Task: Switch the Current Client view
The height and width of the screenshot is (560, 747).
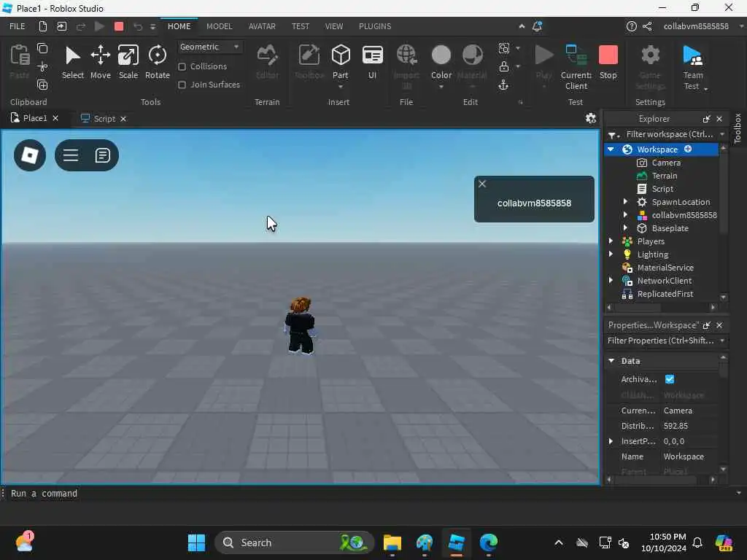Action: [576, 66]
